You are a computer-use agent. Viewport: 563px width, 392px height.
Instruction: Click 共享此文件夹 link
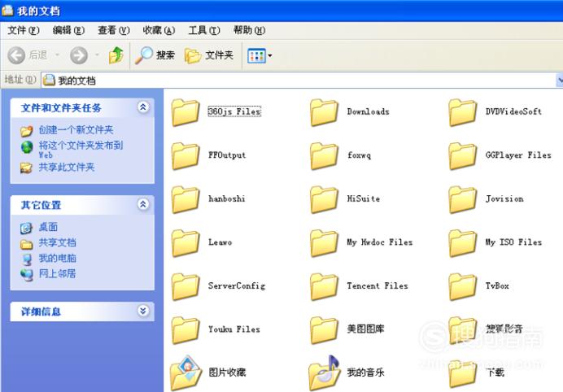(67, 167)
